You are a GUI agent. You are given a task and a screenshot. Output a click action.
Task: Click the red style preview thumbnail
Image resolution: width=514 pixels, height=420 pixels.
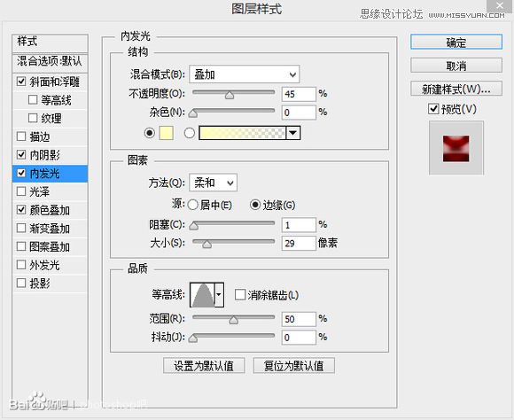456,148
